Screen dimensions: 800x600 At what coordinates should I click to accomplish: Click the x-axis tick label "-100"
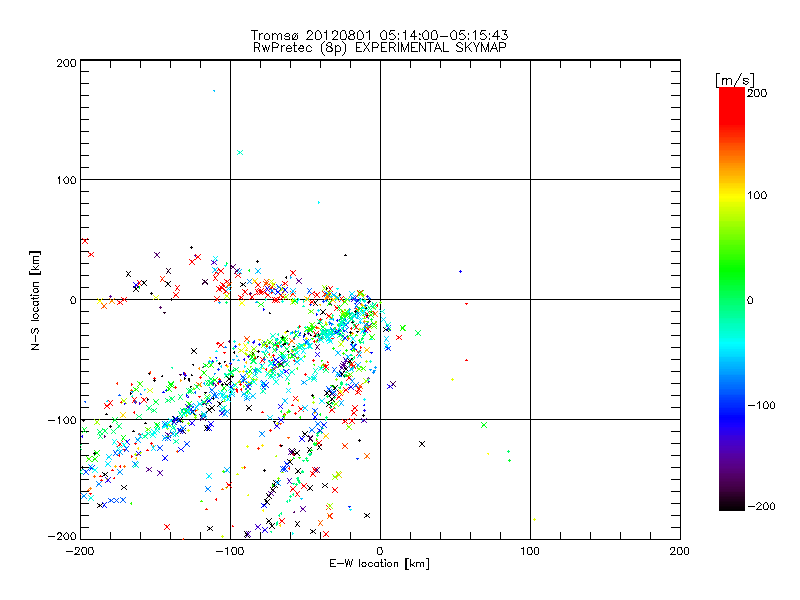click(x=230, y=551)
